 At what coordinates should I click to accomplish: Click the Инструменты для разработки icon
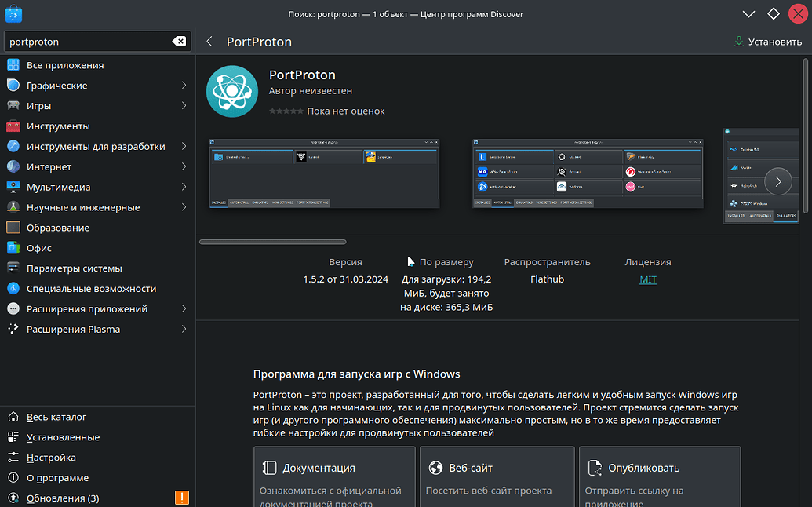click(13, 146)
